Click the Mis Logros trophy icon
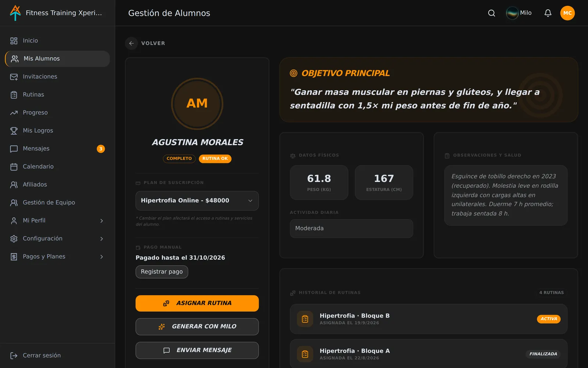This screenshot has height=368, width=588. 14,131
